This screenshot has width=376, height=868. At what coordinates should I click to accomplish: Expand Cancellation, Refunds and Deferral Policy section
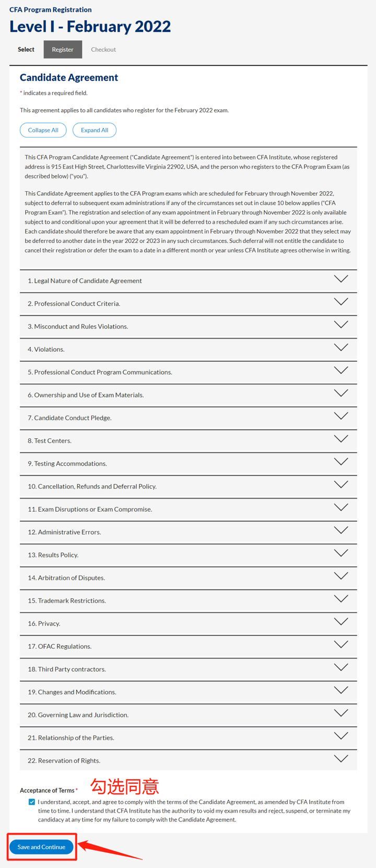[x=92, y=487]
